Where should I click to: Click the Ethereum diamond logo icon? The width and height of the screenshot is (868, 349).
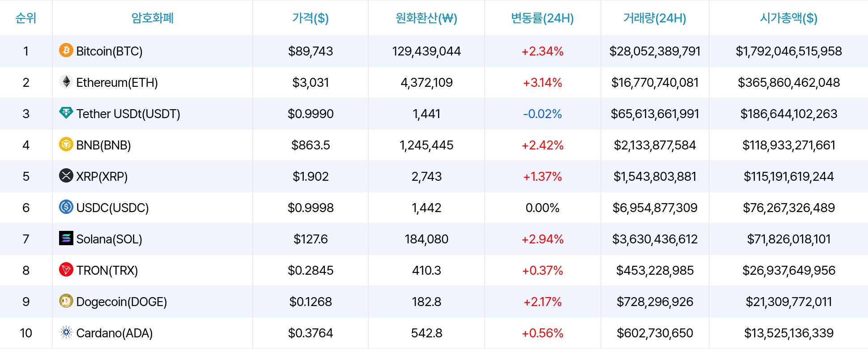pyautogui.click(x=66, y=81)
